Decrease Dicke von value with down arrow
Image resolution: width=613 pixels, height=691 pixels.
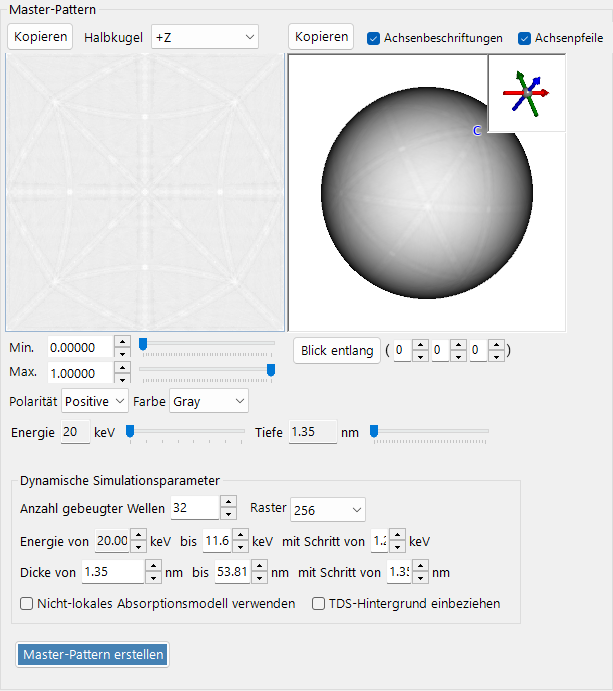pyautogui.click(x=153, y=578)
